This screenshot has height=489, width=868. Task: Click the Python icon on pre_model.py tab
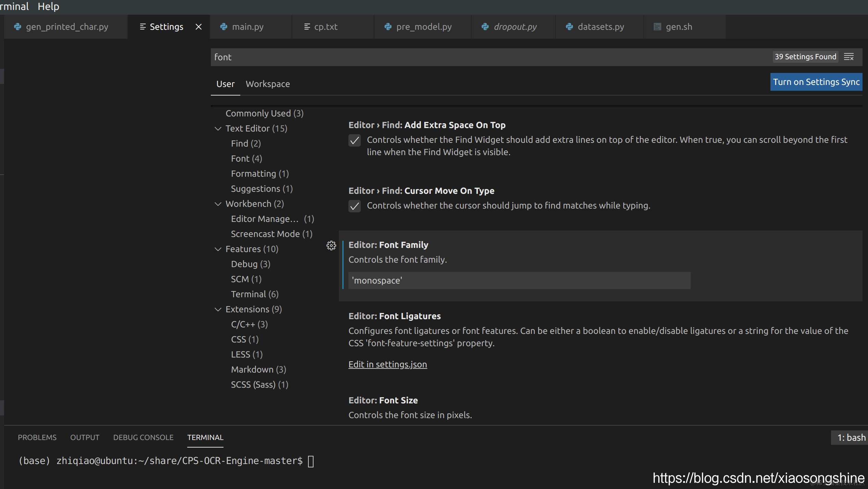(x=388, y=27)
